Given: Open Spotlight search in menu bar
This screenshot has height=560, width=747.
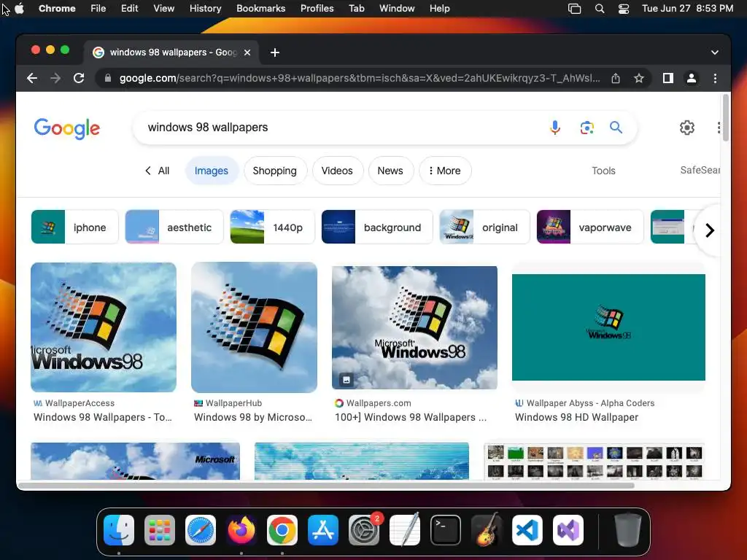Looking at the screenshot, I should click(600, 9).
